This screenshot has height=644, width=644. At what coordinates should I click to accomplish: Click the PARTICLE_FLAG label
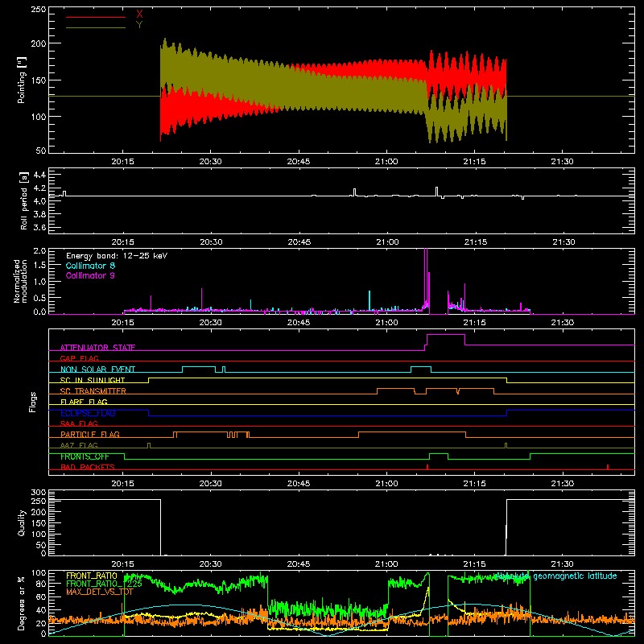coord(90,434)
